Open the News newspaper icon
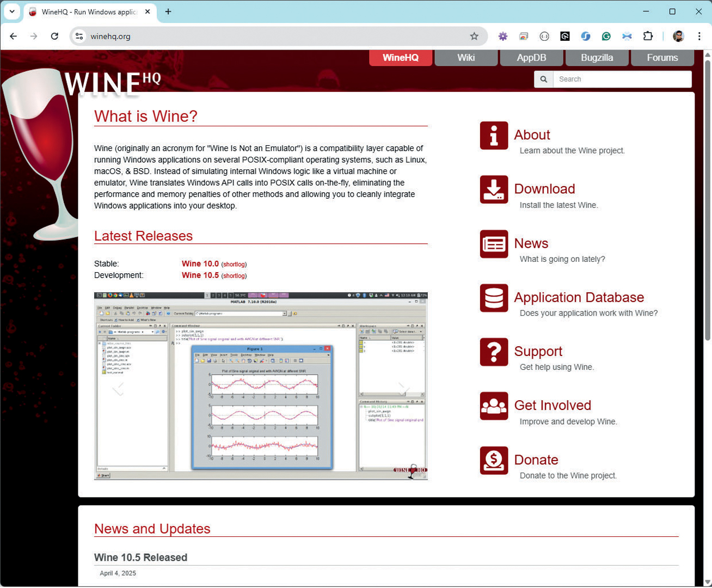712x588 pixels. tap(494, 244)
